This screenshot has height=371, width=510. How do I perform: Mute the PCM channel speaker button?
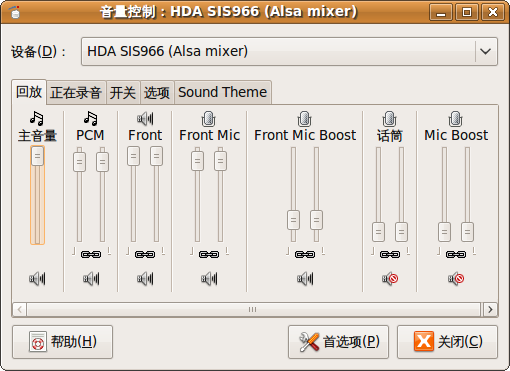91,279
